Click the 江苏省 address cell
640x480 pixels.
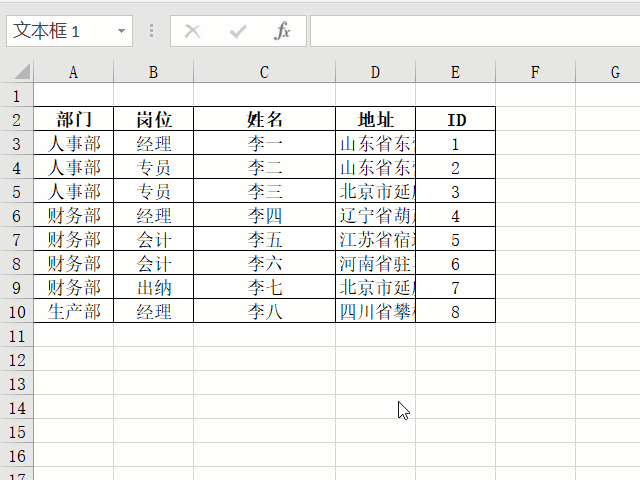(376, 240)
